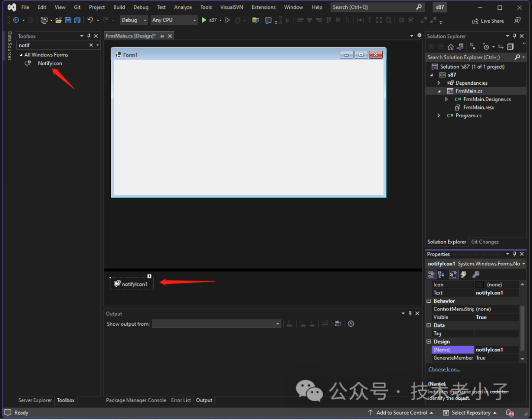
Task: Click the Save All toolbar icon
Action: coord(77,20)
